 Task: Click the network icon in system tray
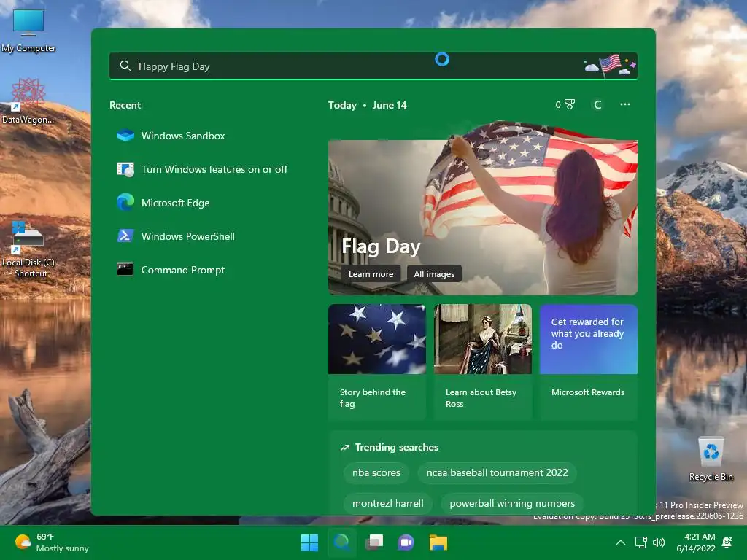click(640, 542)
